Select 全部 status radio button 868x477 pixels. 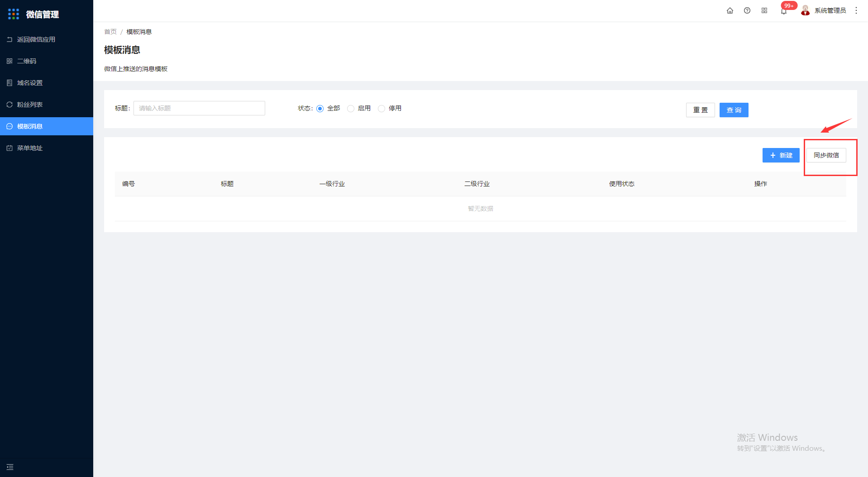(x=320, y=109)
